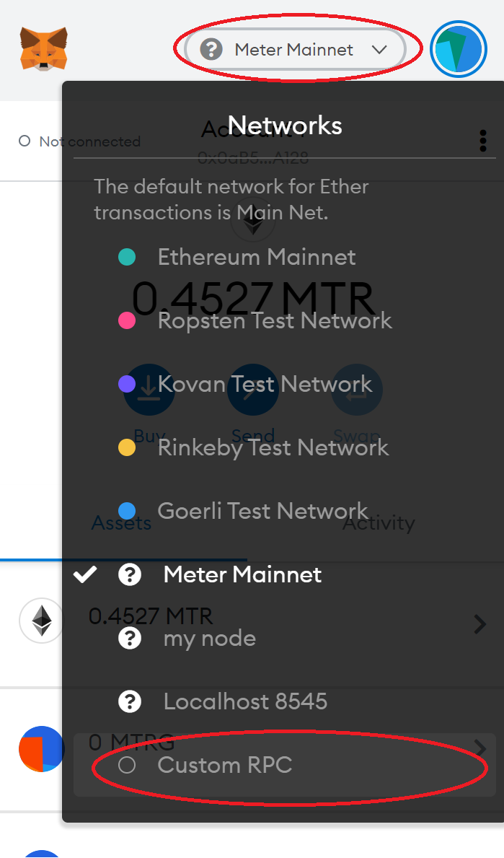This screenshot has width=504, height=858.
Task: Click the checkmark next to Meter Mainnet
Action: pos(85,574)
